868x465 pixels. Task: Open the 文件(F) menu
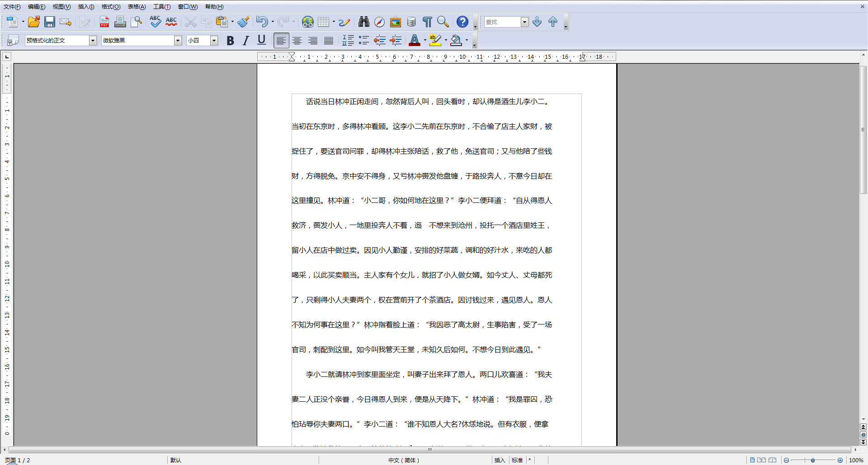(12, 7)
